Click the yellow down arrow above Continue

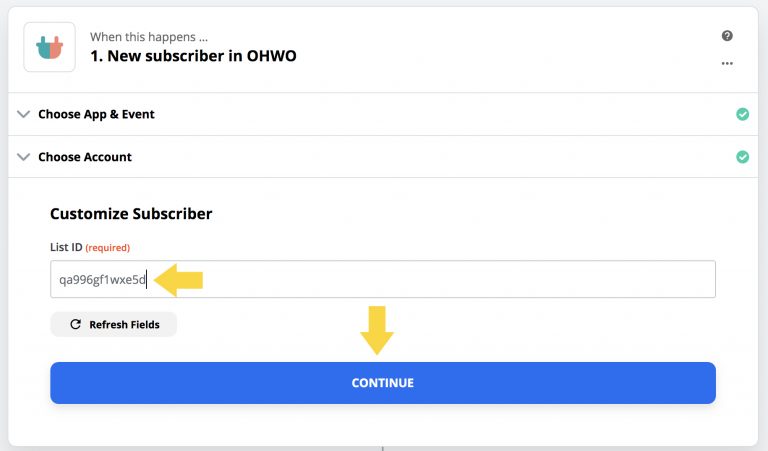point(377,330)
